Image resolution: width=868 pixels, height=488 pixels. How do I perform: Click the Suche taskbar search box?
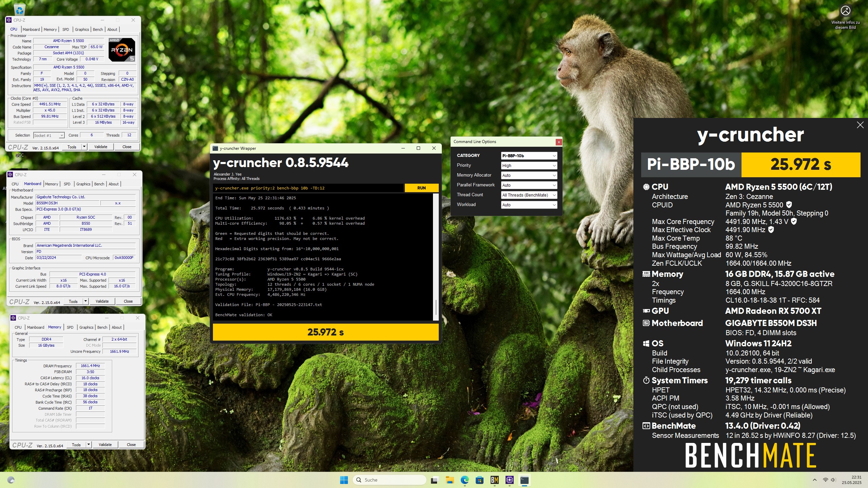point(389,480)
